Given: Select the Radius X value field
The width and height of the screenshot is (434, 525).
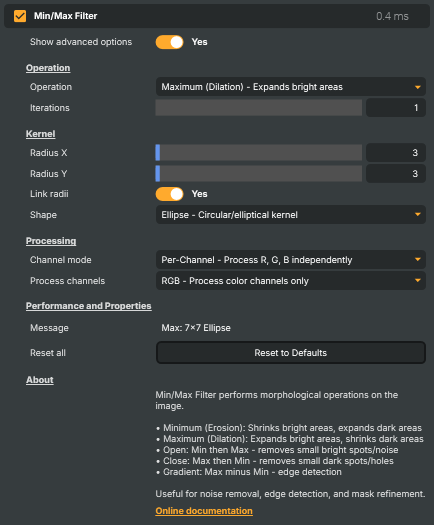Looking at the screenshot, I should [x=396, y=153].
